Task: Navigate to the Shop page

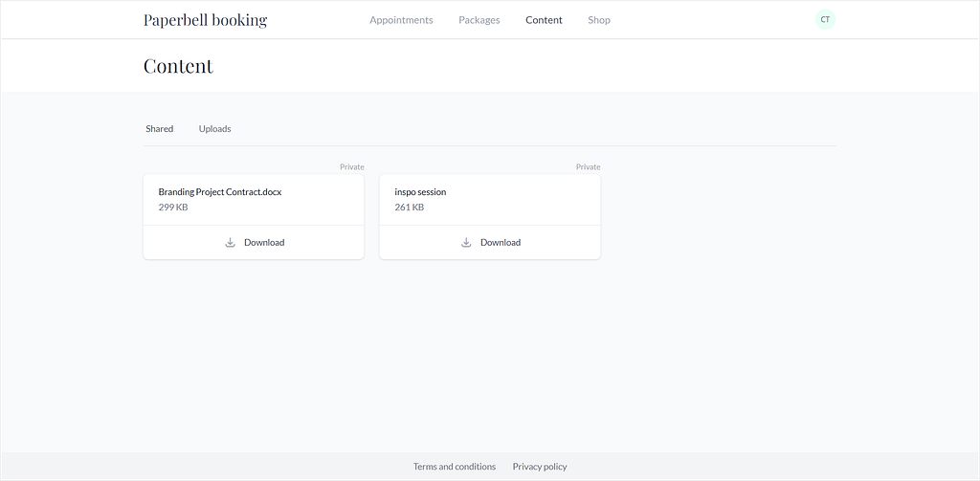Action: 599,20
